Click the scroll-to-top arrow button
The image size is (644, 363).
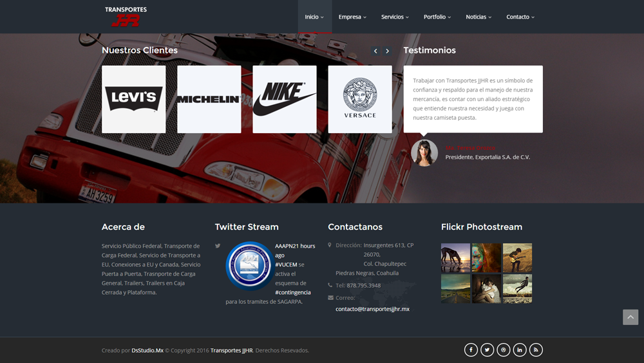(630, 317)
